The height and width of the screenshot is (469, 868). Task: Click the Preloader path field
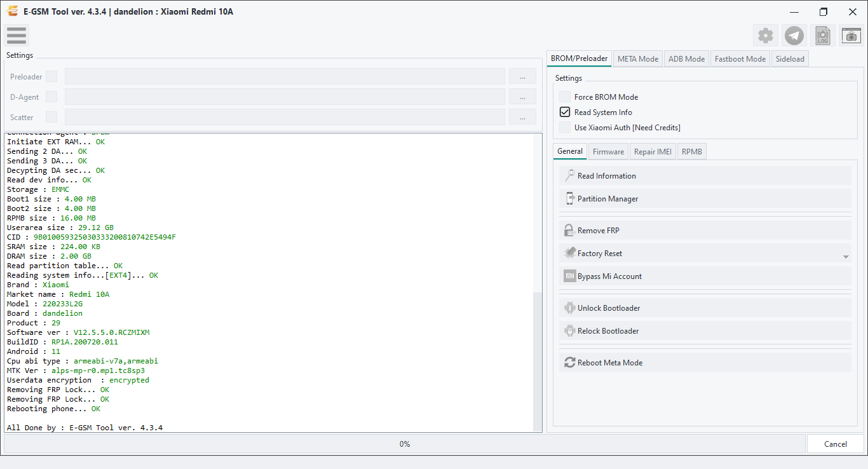click(285, 76)
